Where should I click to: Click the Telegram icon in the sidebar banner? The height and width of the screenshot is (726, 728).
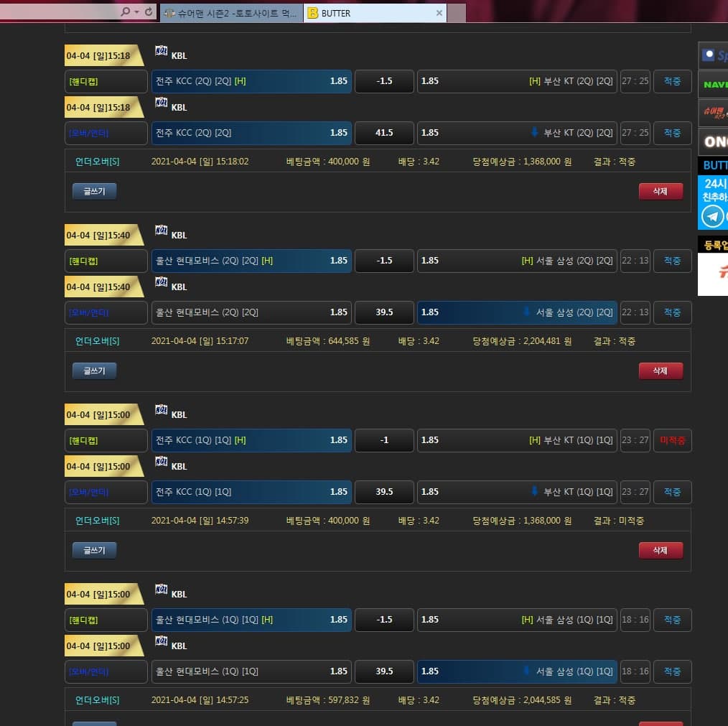click(712, 215)
